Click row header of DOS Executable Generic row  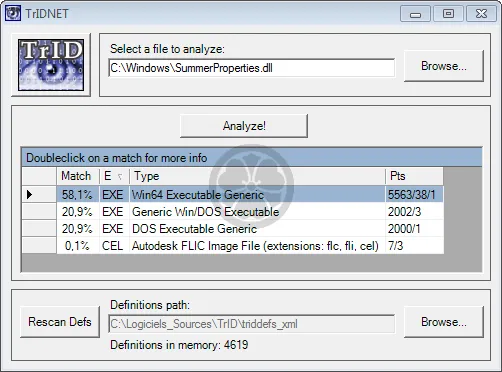coord(39,229)
